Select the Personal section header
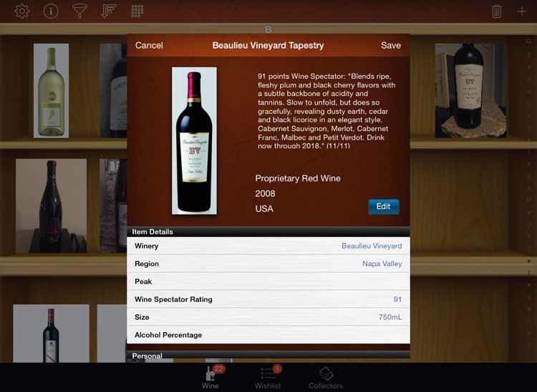The width and height of the screenshot is (537, 392). 268,355
